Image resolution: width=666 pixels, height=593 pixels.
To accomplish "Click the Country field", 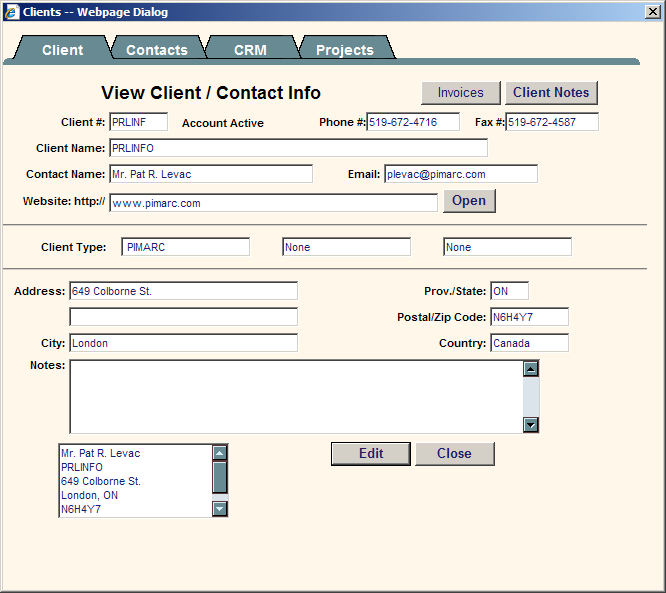I will pos(529,343).
